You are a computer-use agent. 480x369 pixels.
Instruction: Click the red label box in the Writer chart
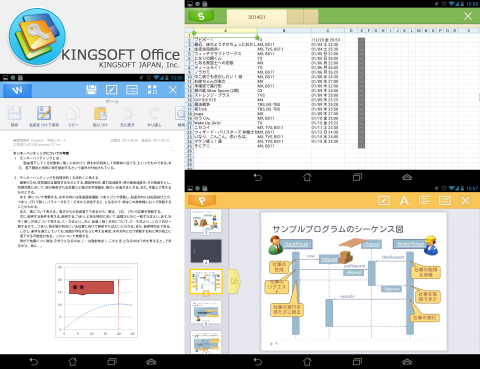92,287
